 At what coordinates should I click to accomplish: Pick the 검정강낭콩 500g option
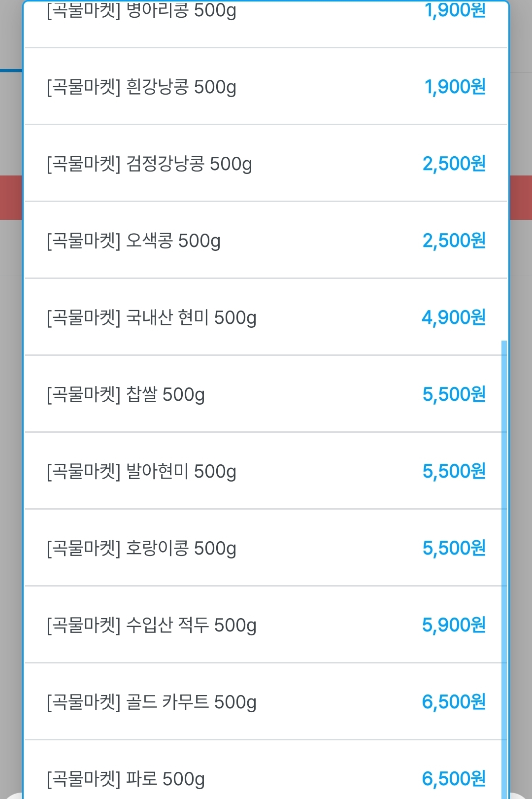[149, 164]
